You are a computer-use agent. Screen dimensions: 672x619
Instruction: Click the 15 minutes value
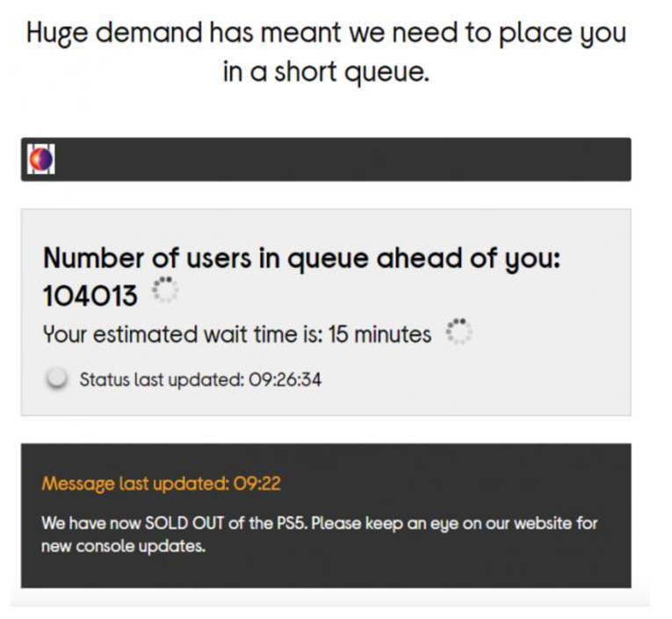(379, 335)
